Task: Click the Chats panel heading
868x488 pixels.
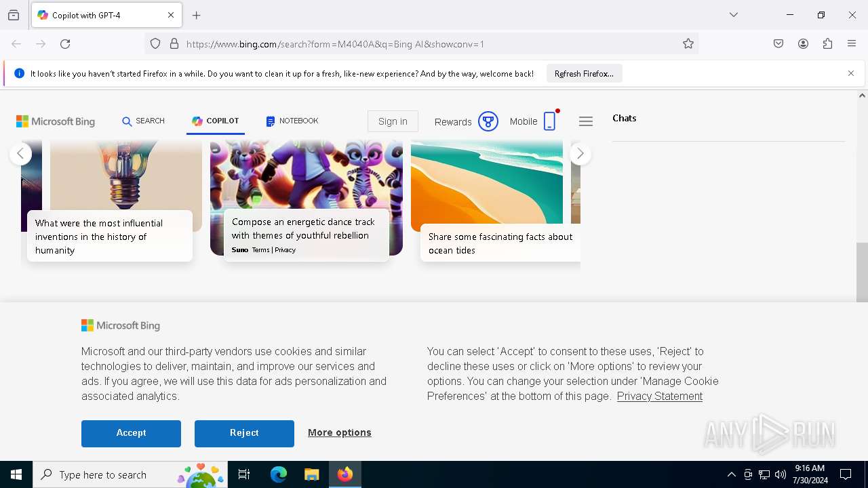Action: point(624,118)
